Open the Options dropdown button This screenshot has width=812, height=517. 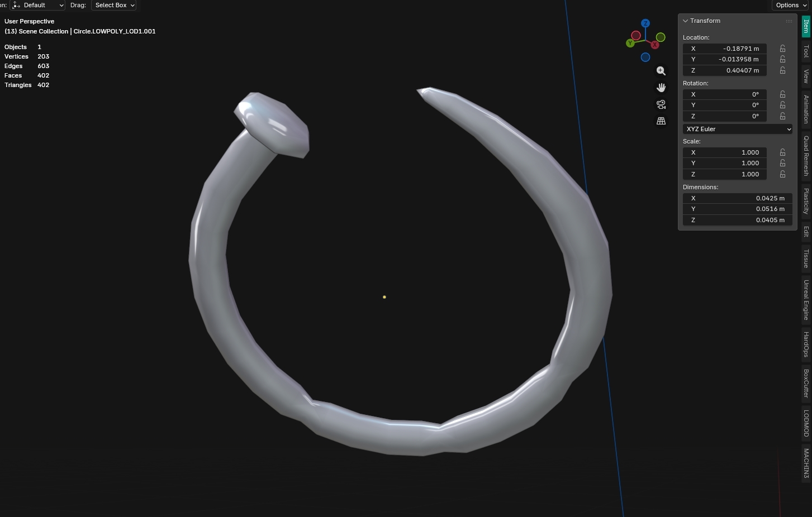790,5
